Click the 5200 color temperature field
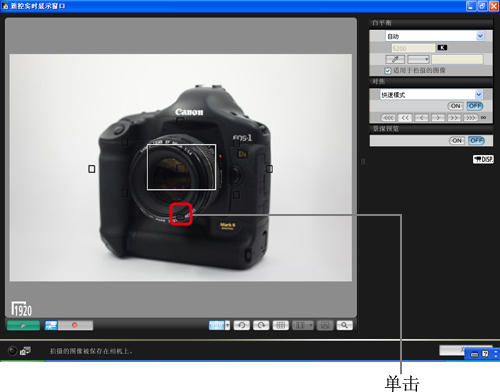The width and height of the screenshot is (500, 392). click(x=413, y=48)
